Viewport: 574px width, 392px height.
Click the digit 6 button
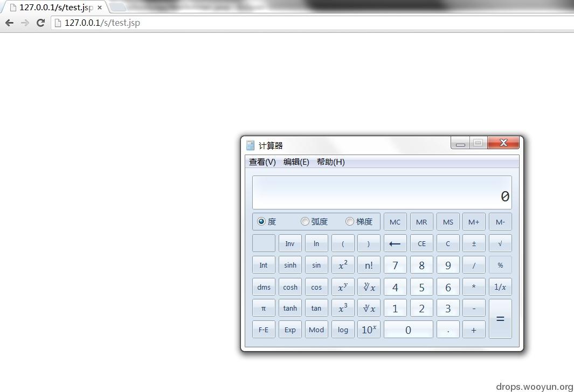coord(448,287)
